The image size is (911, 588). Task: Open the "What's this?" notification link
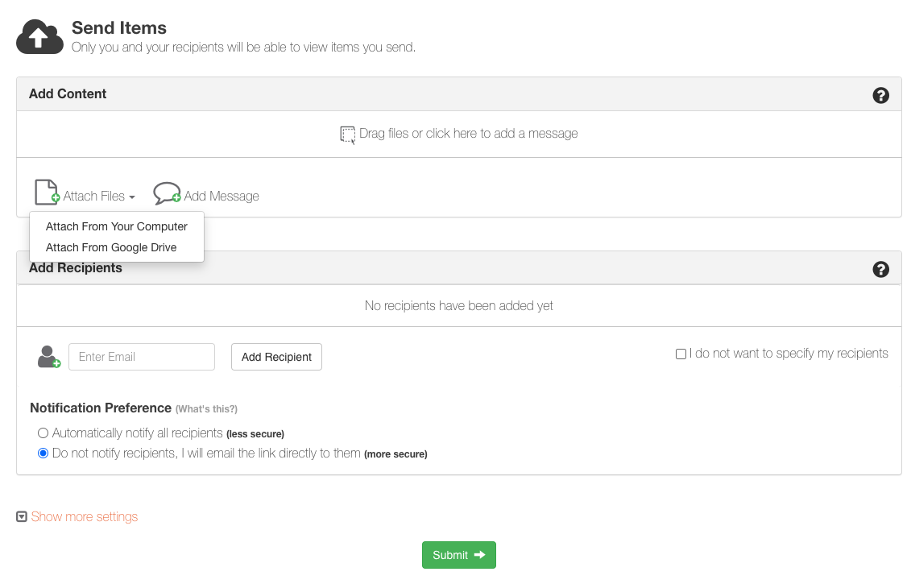[x=207, y=409]
